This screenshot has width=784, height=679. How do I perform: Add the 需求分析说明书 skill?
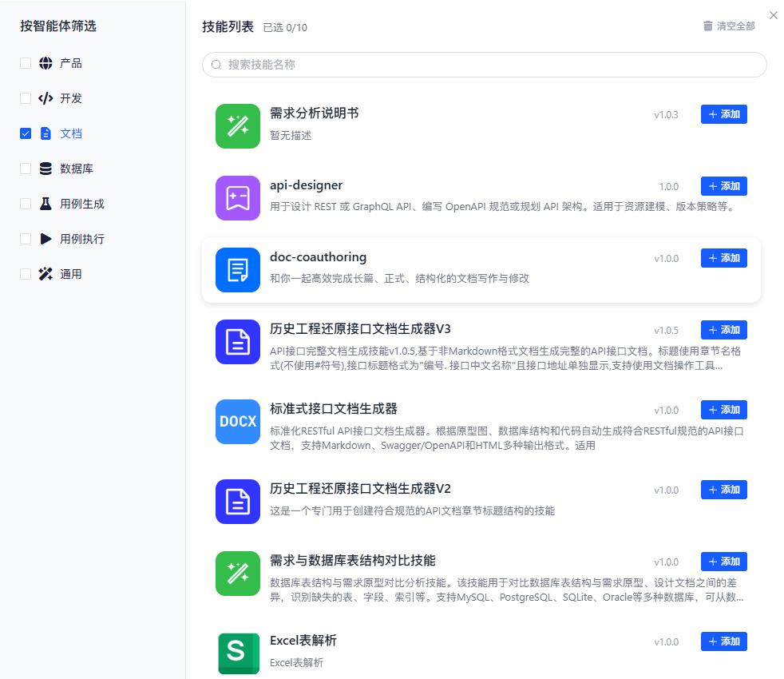pyautogui.click(x=723, y=114)
